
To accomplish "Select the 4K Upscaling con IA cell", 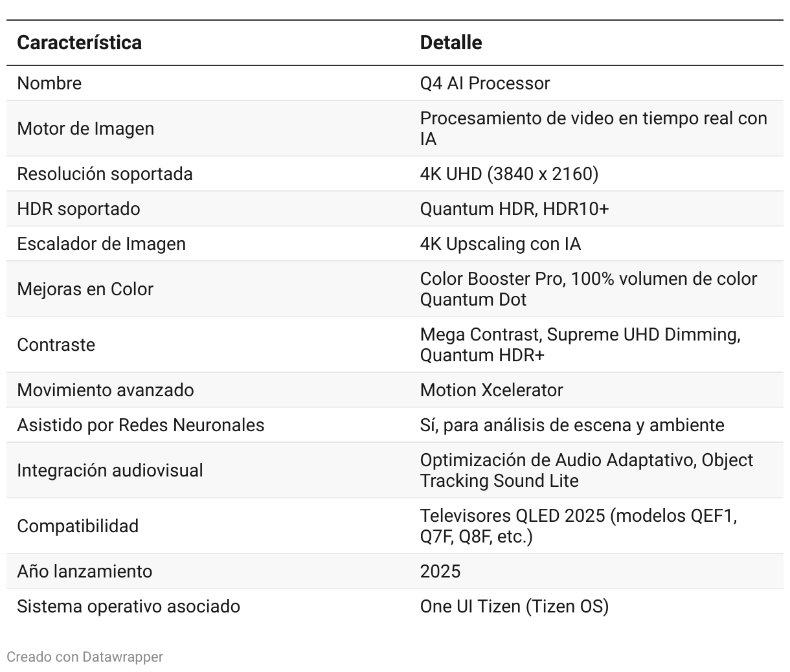I will click(x=500, y=244).
